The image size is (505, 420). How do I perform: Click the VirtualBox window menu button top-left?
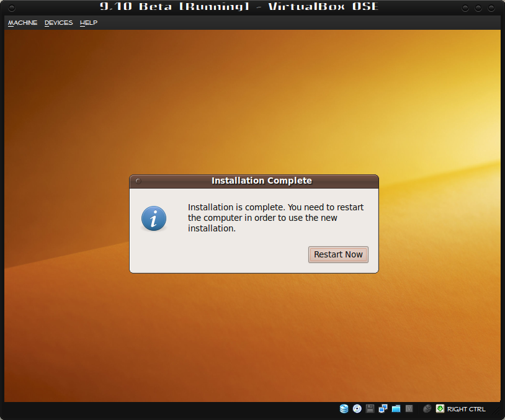(x=12, y=8)
